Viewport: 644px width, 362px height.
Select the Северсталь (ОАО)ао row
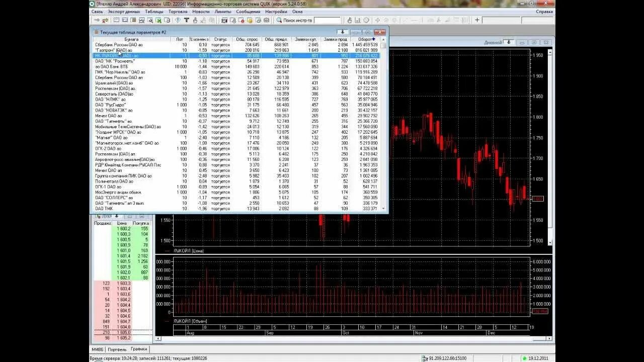(x=236, y=94)
